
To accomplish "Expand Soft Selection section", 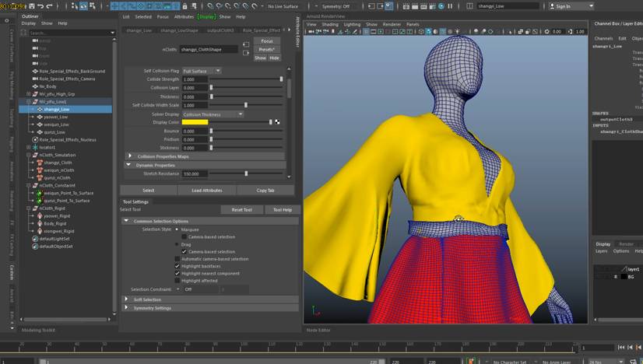I will pos(126,299).
